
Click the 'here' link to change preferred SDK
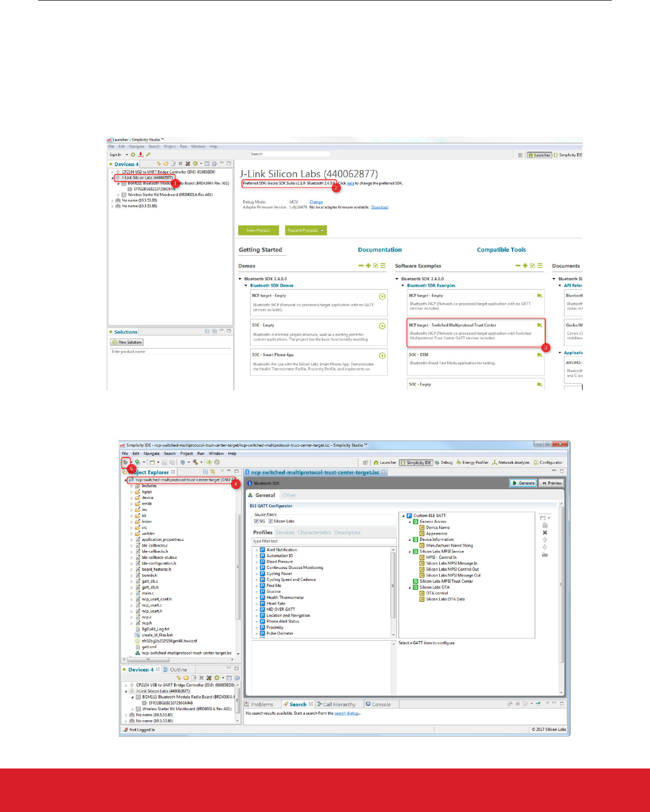point(350,183)
